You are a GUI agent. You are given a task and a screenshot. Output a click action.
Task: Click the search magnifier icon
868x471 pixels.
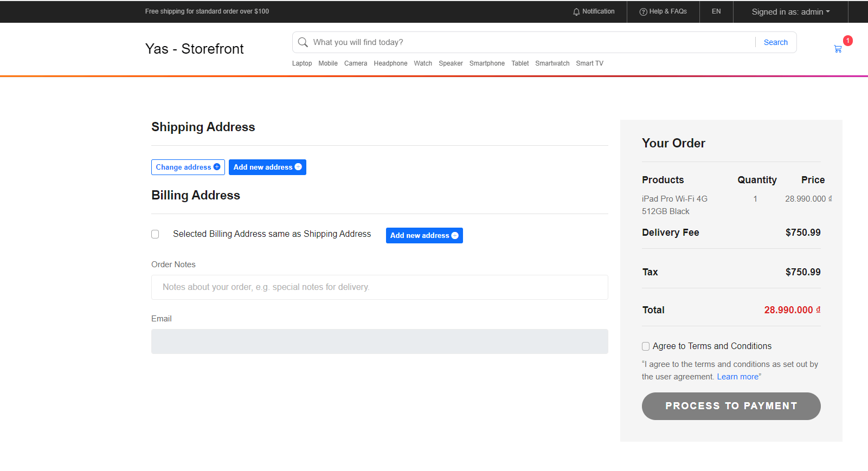(303, 42)
